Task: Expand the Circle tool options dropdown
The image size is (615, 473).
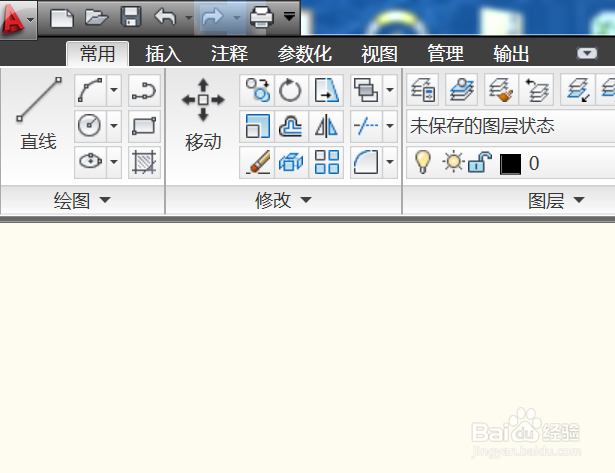Action: pos(114,126)
